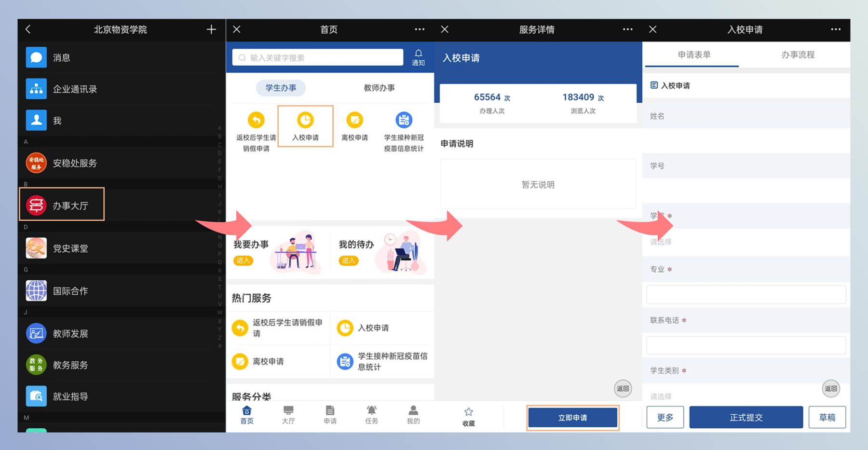Switch to 办事流程 tab
868x450 pixels.
[x=798, y=55]
